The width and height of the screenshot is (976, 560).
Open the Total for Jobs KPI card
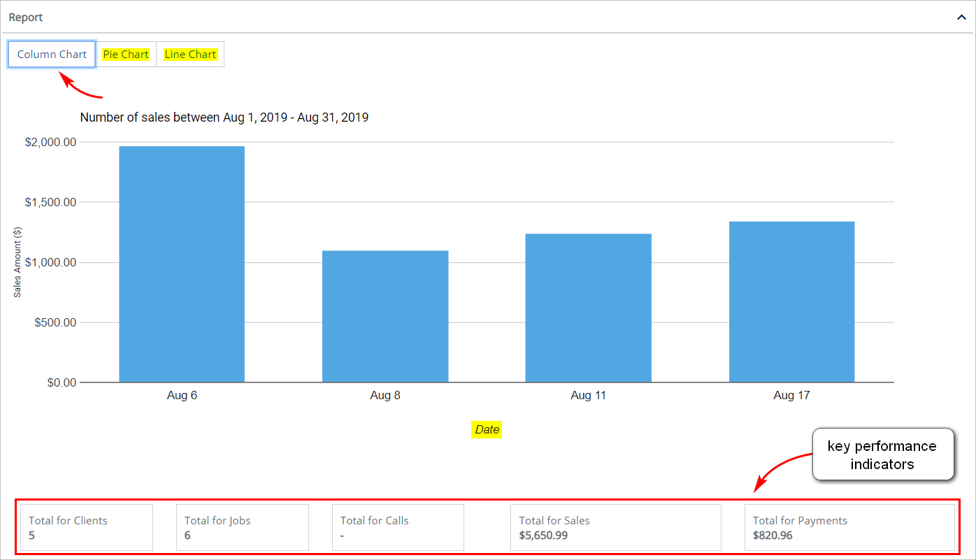point(242,527)
